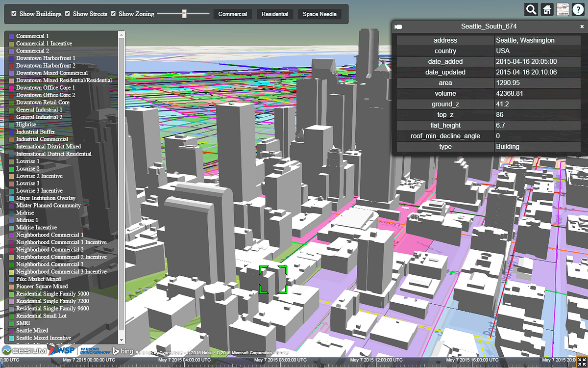Click the home view icon

546,9
